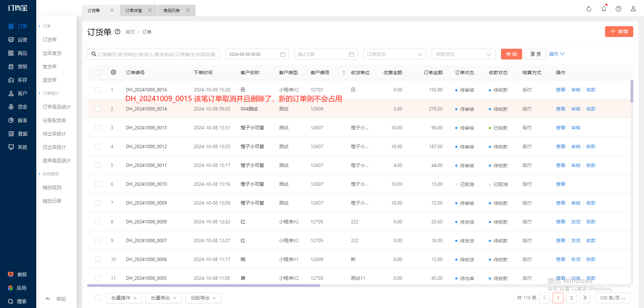Image resolution: width=644 pixels, height=308 pixels.
Task: Open the 客户 module icon
Action: click(x=11, y=93)
